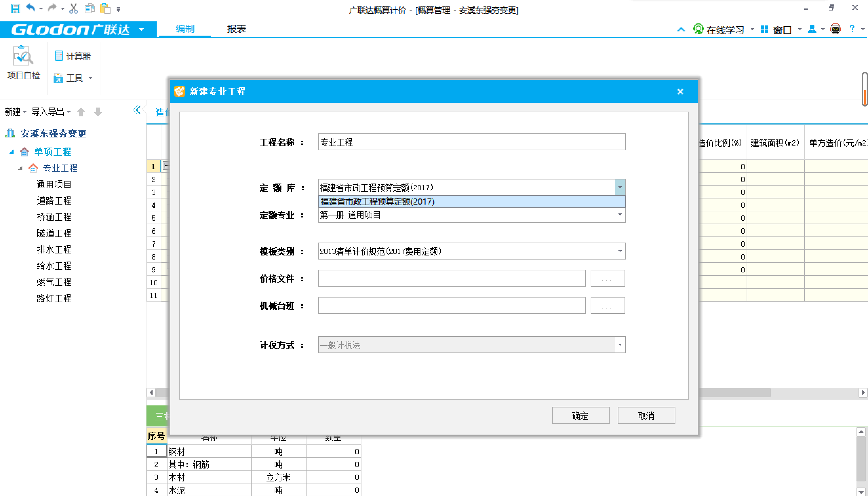Screen dimensions: 868x496
Task: Select 通用项目 in the tree
Action: click(x=54, y=184)
